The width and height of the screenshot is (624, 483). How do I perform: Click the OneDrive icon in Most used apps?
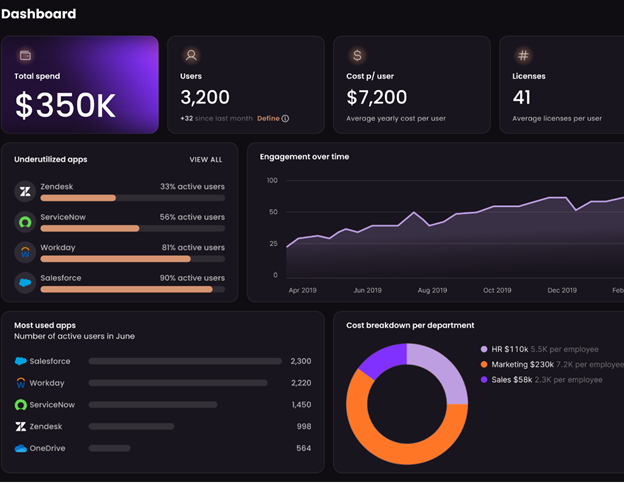click(20, 449)
